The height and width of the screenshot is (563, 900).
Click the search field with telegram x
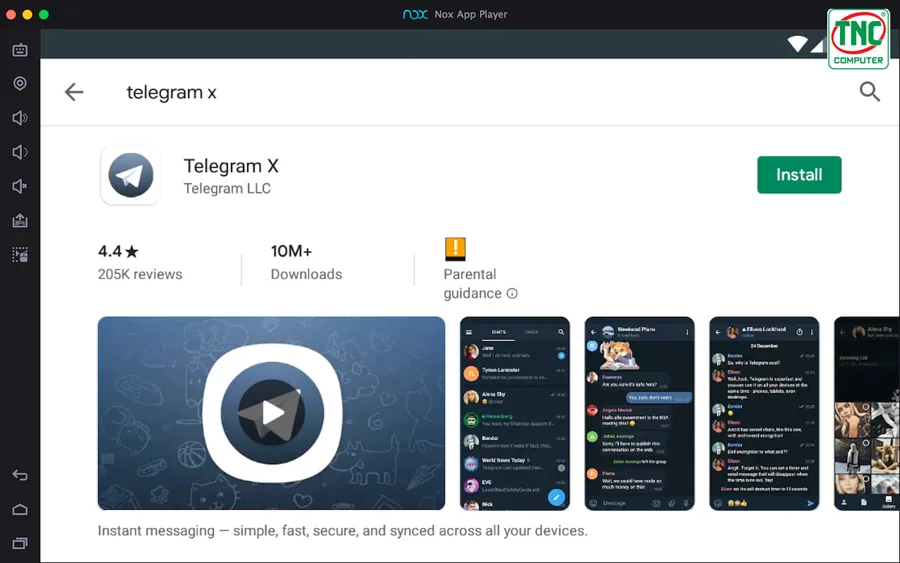(172, 92)
